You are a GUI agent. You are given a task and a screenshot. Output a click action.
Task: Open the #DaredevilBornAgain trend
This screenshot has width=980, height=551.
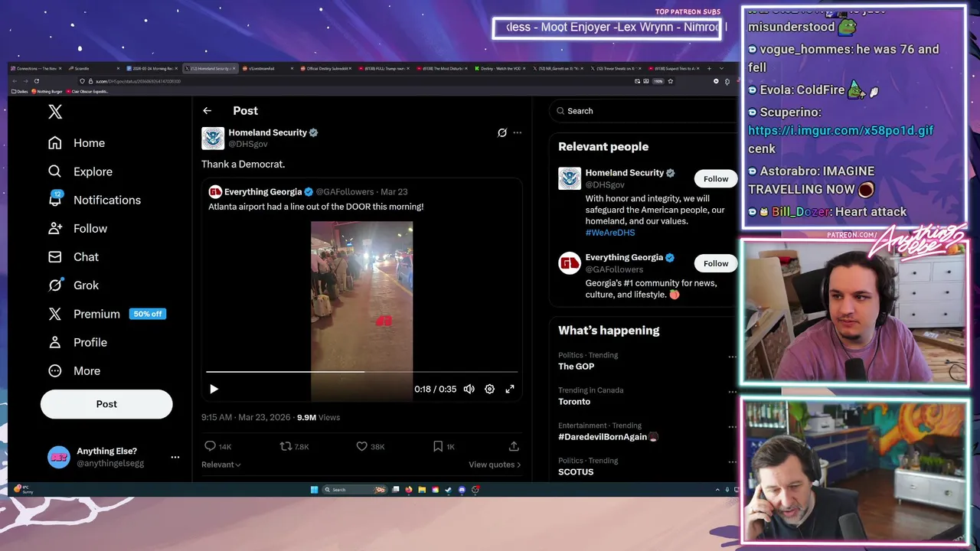click(608, 437)
